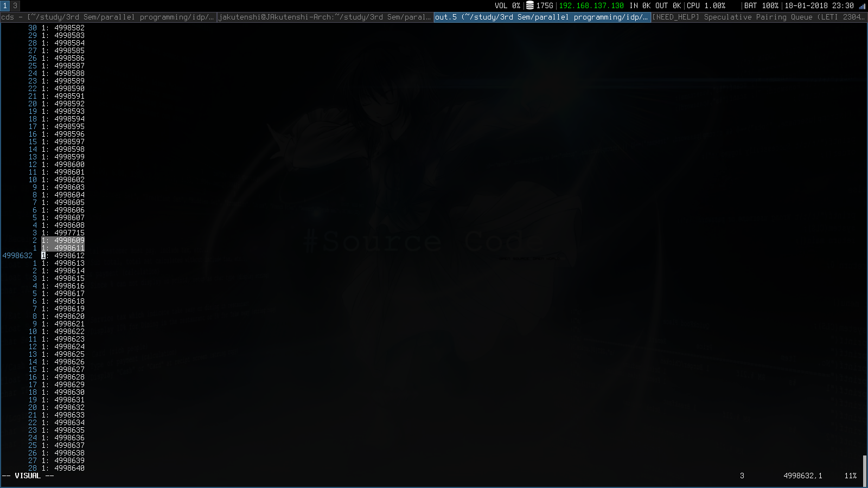
Task: Click the OUT 0K network indicator
Action: (x=668, y=5)
